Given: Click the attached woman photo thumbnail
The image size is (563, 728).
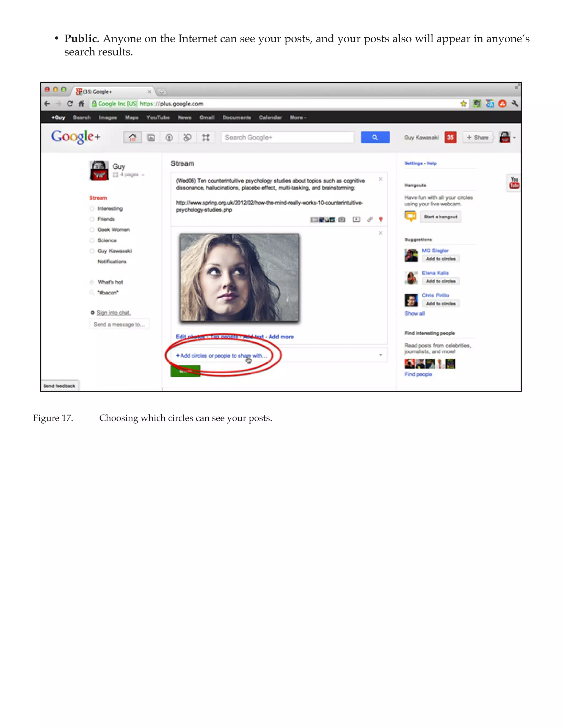Looking at the screenshot, I should (x=239, y=278).
